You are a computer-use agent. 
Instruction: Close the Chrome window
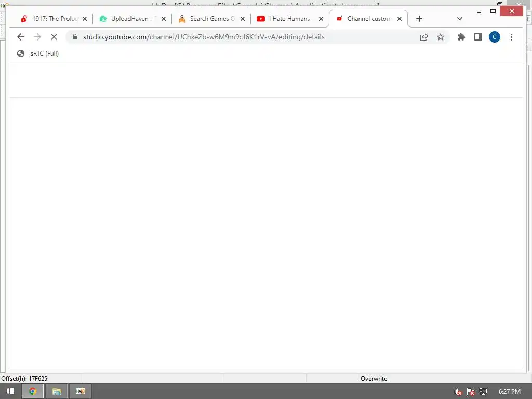(512, 11)
